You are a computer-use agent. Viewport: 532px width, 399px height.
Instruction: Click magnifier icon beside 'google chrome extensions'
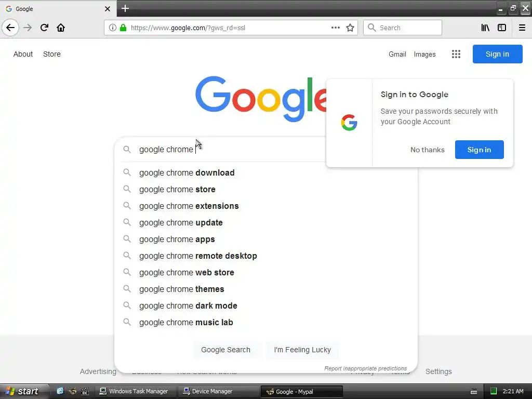tap(127, 206)
